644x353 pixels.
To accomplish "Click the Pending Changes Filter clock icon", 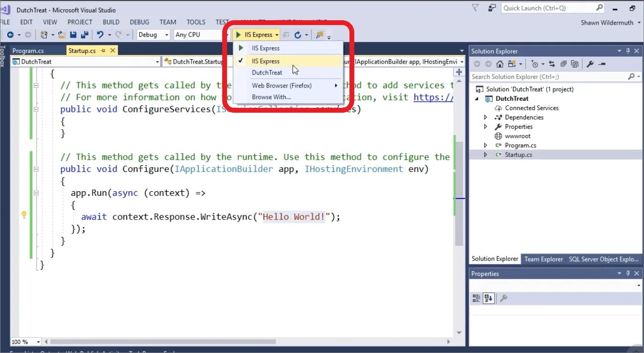I will click(535, 64).
